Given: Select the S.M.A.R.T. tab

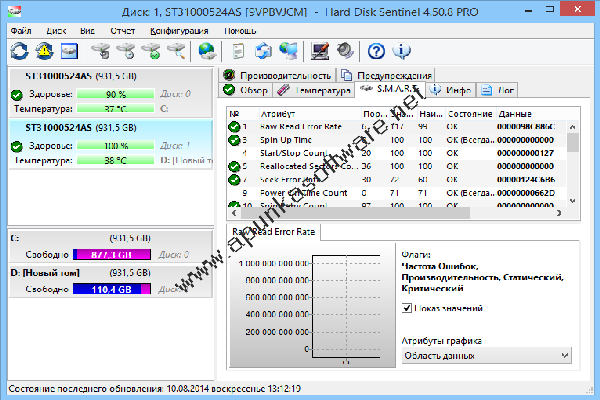Looking at the screenshot, I should point(390,89).
